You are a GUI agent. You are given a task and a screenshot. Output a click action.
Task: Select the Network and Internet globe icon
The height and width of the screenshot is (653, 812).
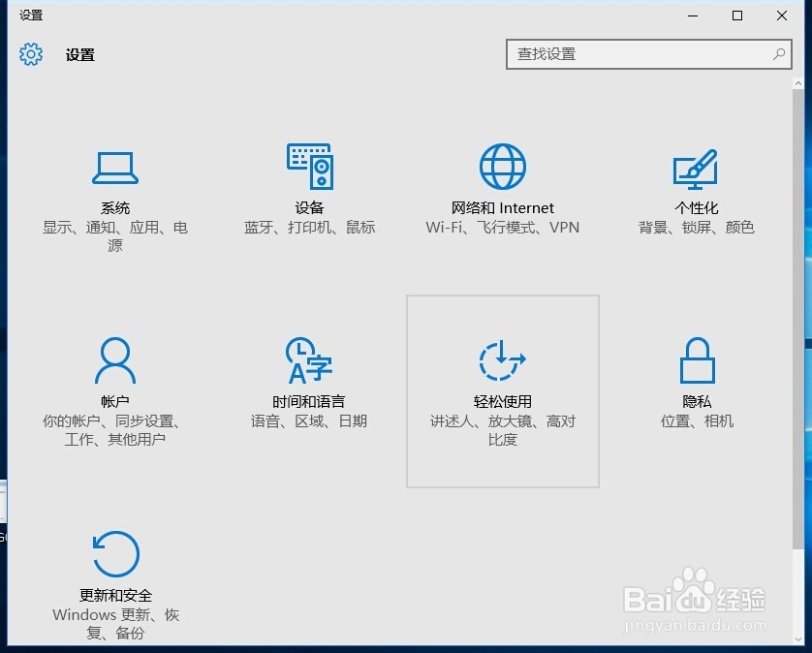point(503,165)
